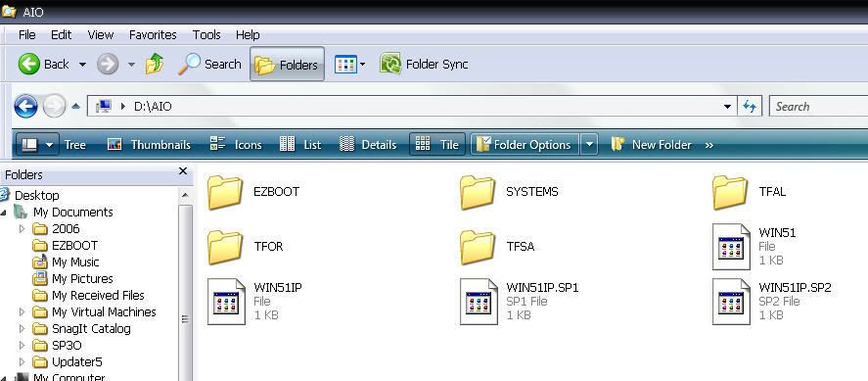Select 2006 folder in tree
The height and width of the screenshot is (381, 868).
pos(66,229)
